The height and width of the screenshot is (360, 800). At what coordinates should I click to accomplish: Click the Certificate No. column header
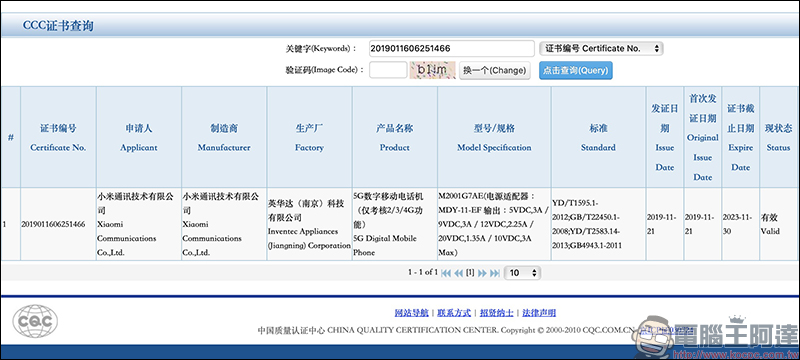pos(58,137)
